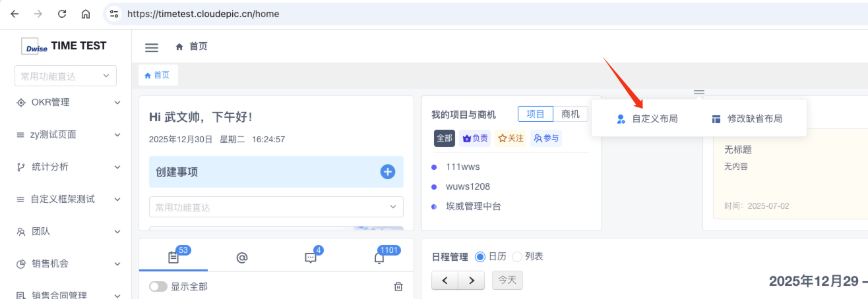868x299 pixels.
Task: Open the @ mentions tab icon
Action: tap(241, 258)
